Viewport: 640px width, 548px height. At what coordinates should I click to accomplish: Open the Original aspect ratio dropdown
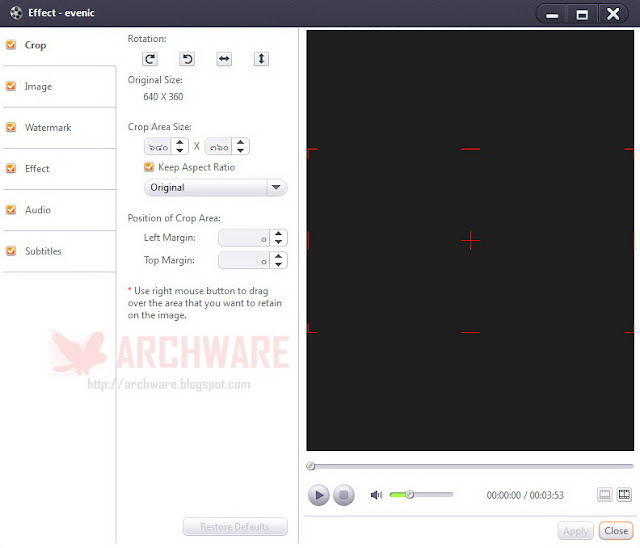coord(216,187)
